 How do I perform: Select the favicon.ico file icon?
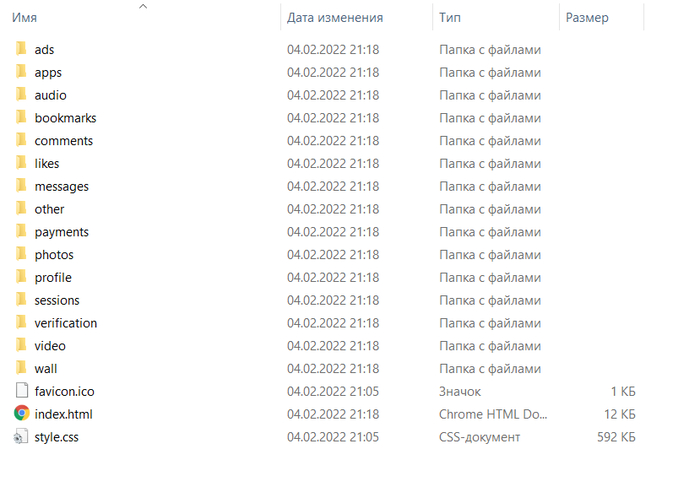pos(21,390)
